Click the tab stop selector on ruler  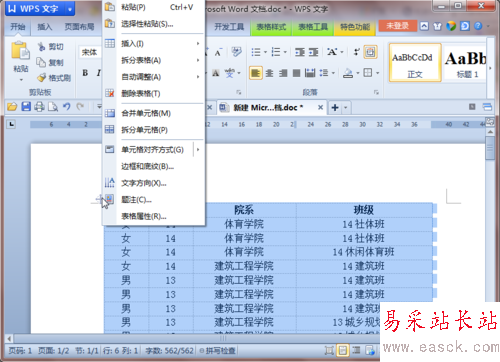tap(12, 124)
